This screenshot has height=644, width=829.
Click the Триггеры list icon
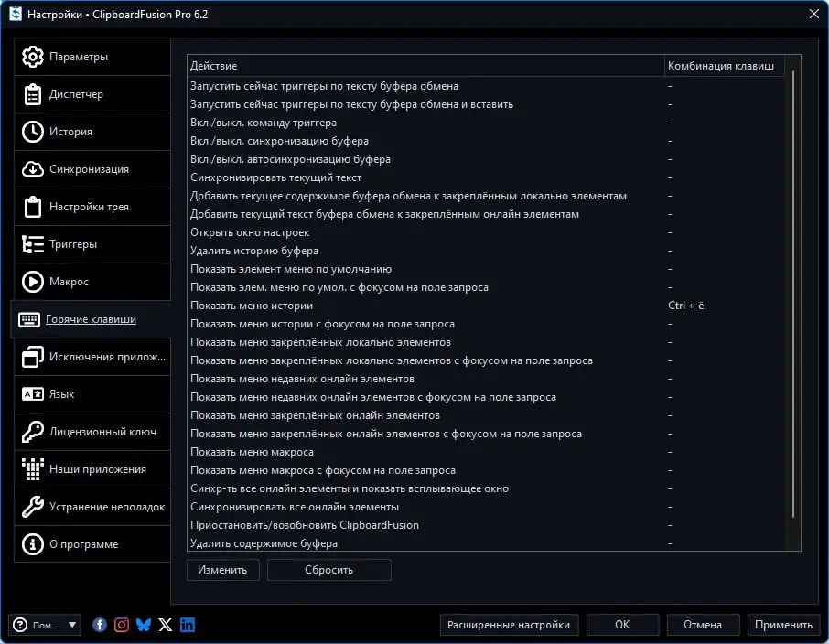click(x=32, y=244)
